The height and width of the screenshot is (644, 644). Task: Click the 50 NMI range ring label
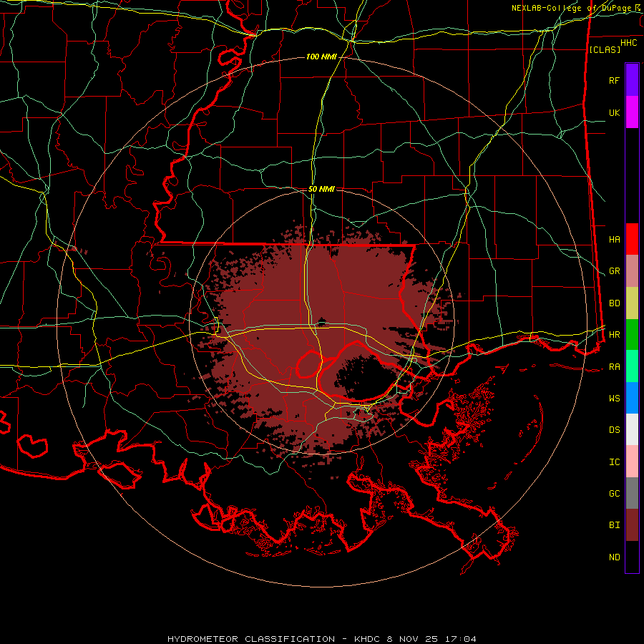pos(321,190)
